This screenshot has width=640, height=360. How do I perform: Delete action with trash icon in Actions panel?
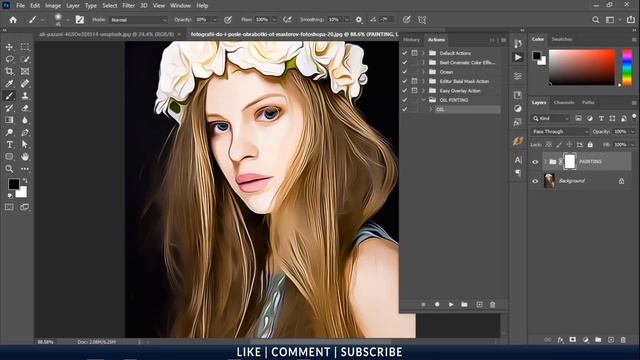[x=493, y=304]
